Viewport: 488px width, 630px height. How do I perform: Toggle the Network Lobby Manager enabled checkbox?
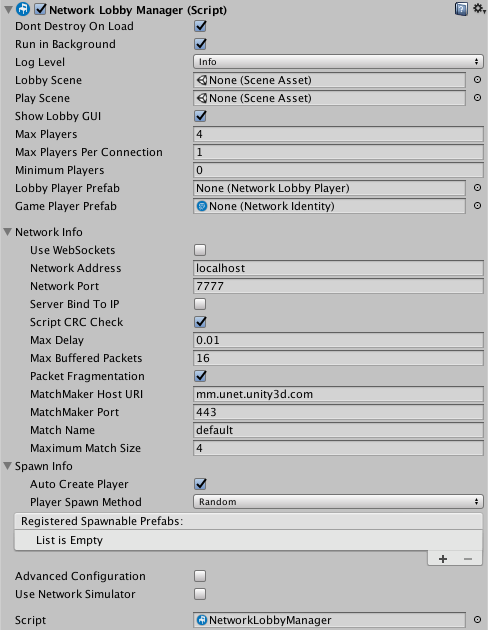coord(40,9)
